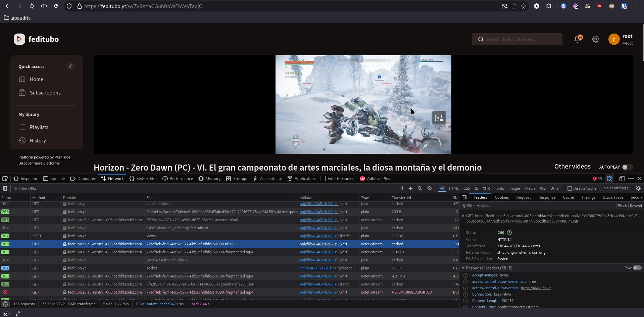Toggle Raw response headers switch
Viewport: 644px width, 317px height.
(637, 268)
